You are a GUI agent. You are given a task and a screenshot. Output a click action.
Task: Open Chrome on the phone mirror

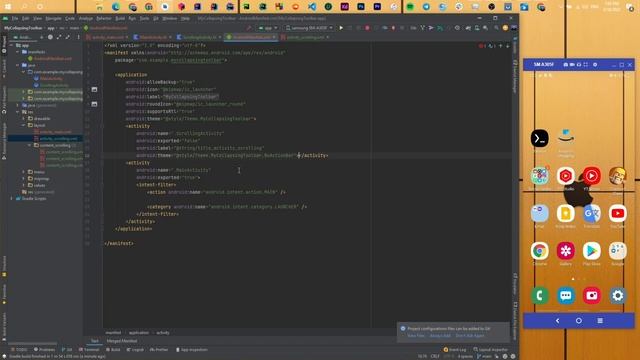(540, 251)
